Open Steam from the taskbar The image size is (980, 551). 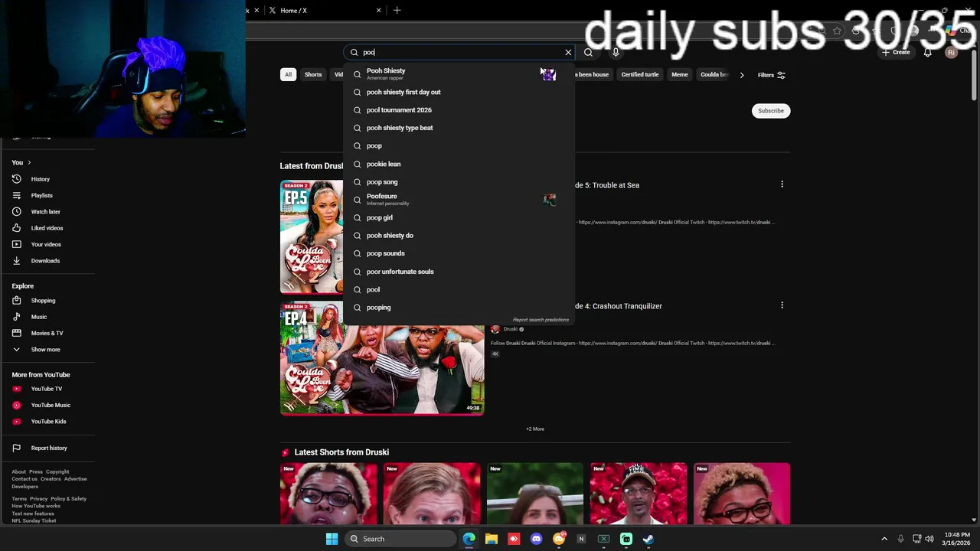[x=648, y=539]
